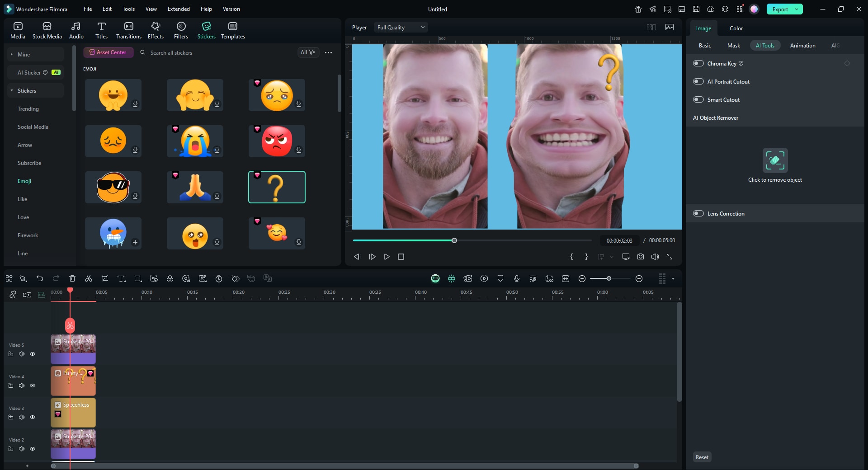Open the Full Quality dropdown
The image size is (868, 470).
[401, 27]
